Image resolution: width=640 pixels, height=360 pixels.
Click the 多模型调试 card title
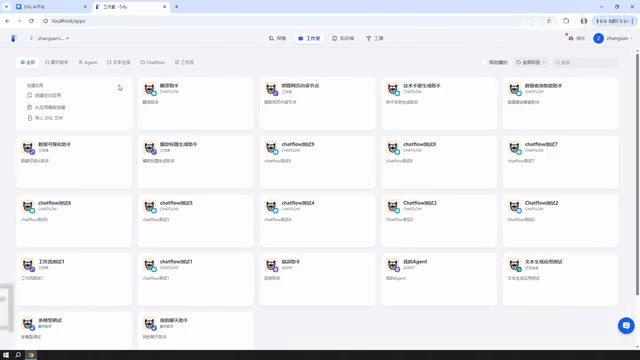(x=50, y=321)
